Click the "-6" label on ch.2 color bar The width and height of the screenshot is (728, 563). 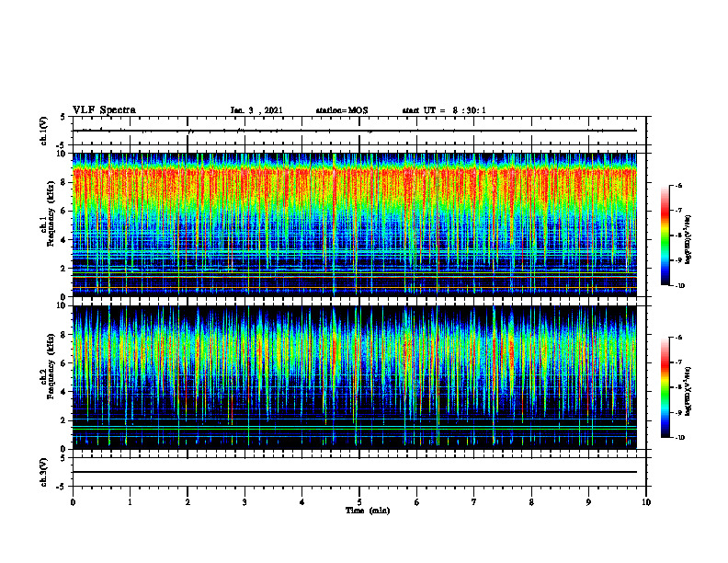(x=678, y=338)
